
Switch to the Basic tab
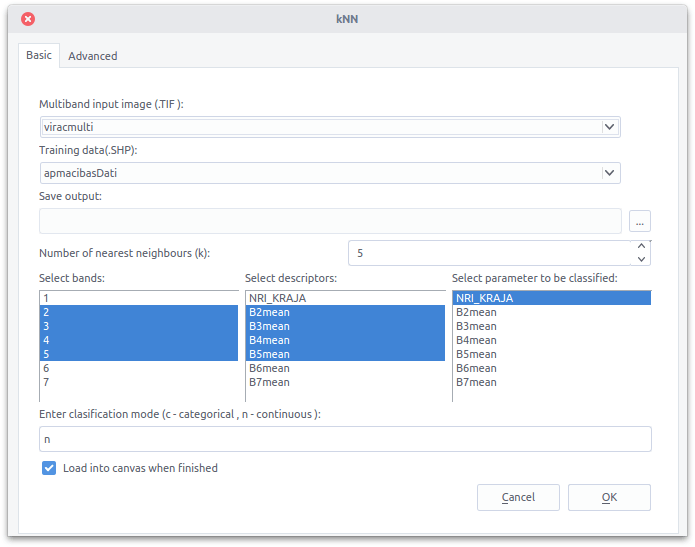coord(39,55)
